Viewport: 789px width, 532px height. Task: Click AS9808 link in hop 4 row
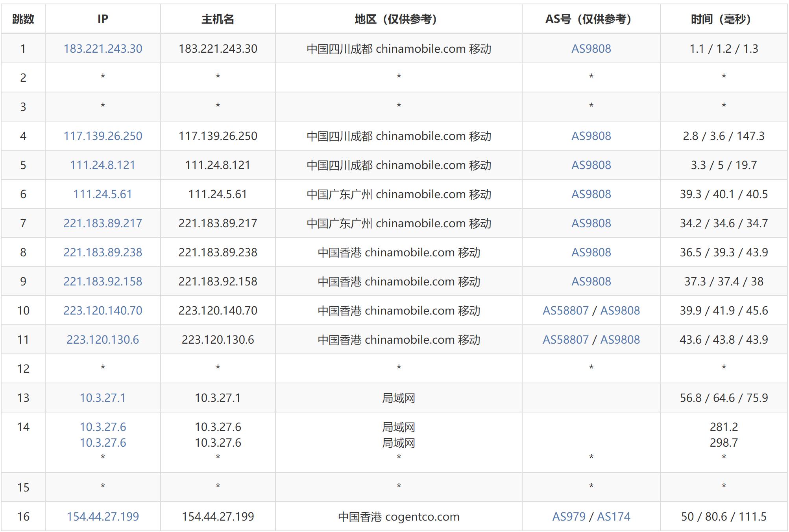point(591,136)
